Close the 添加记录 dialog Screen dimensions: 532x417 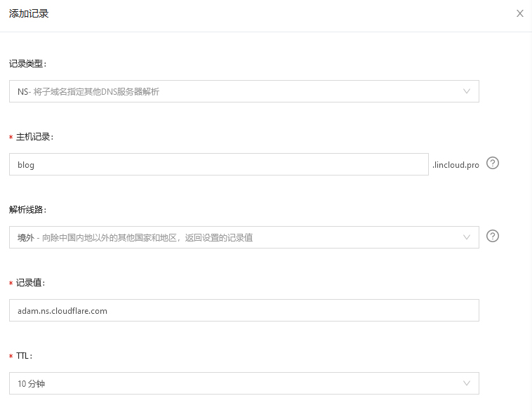[x=520, y=13]
